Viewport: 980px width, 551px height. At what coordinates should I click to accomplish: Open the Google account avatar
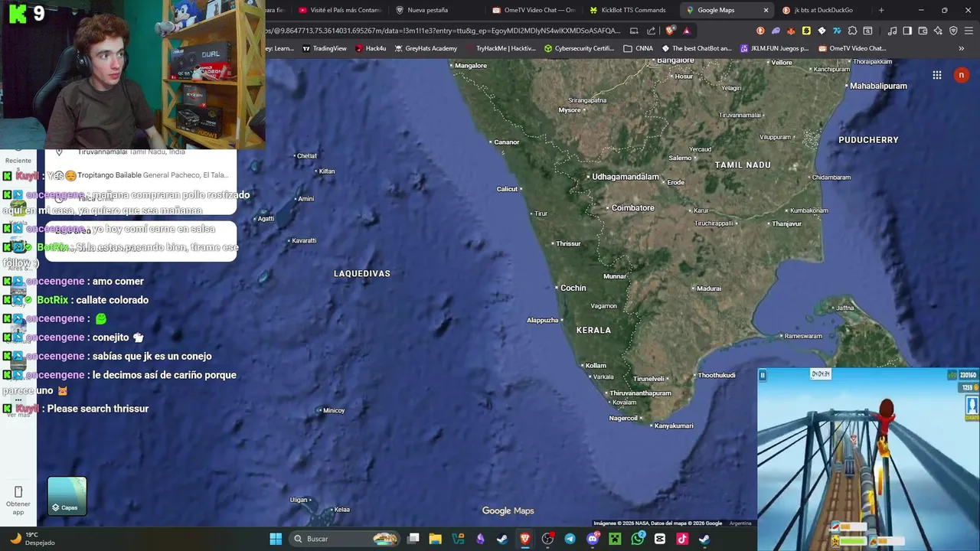click(961, 75)
